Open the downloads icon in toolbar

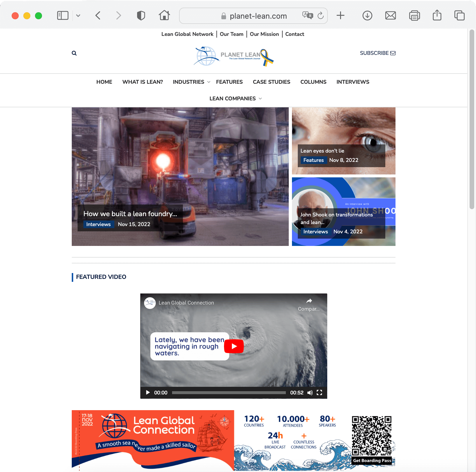[367, 15]
